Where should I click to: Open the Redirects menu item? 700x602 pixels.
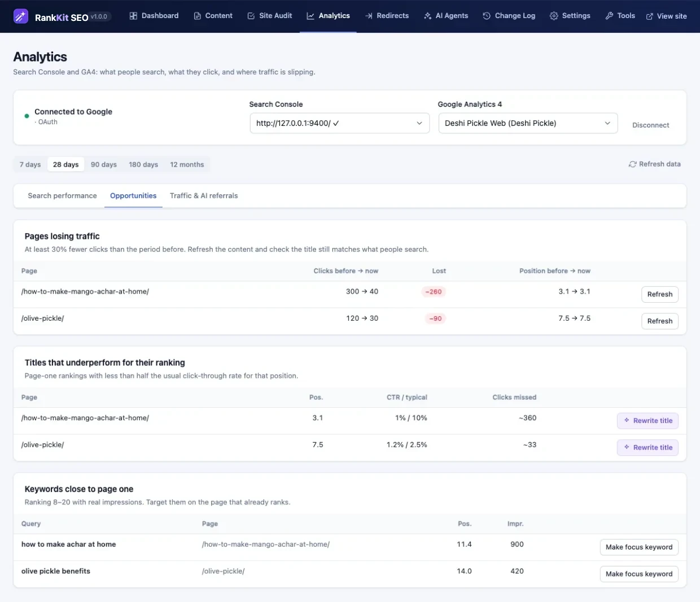[387, 16]
